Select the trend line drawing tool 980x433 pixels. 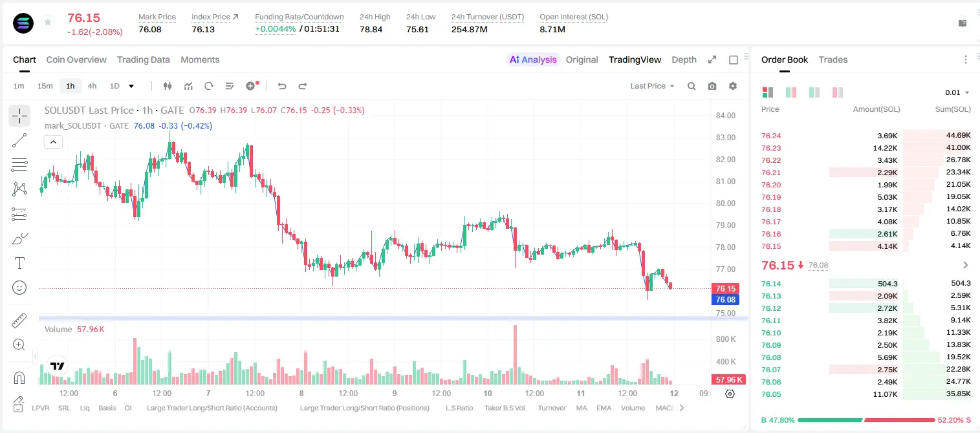pyautogui.click(x=19, y=140)
